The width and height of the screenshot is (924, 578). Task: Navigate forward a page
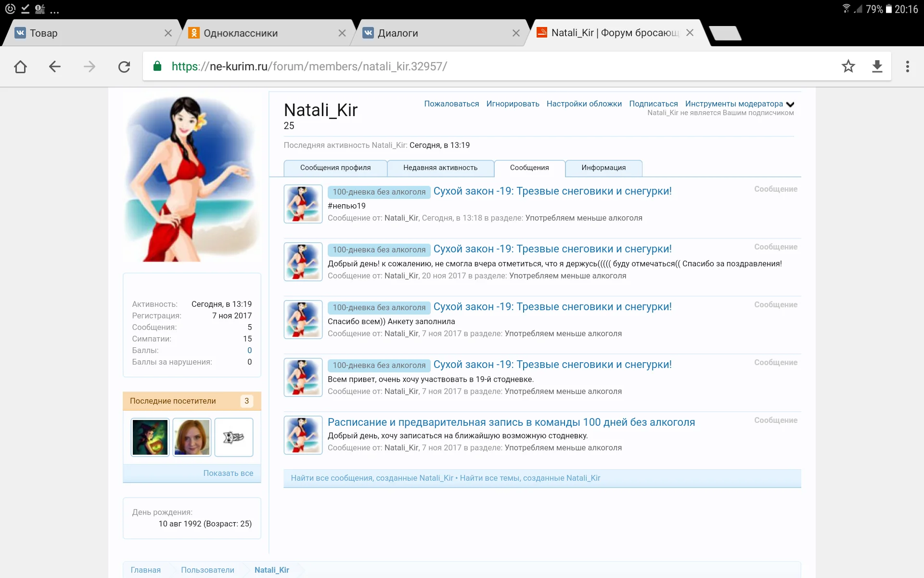click(x=90, y=66)
